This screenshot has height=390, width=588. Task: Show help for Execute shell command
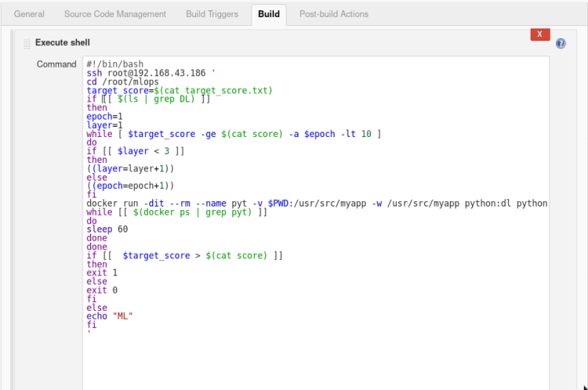(x=561, y=44)
